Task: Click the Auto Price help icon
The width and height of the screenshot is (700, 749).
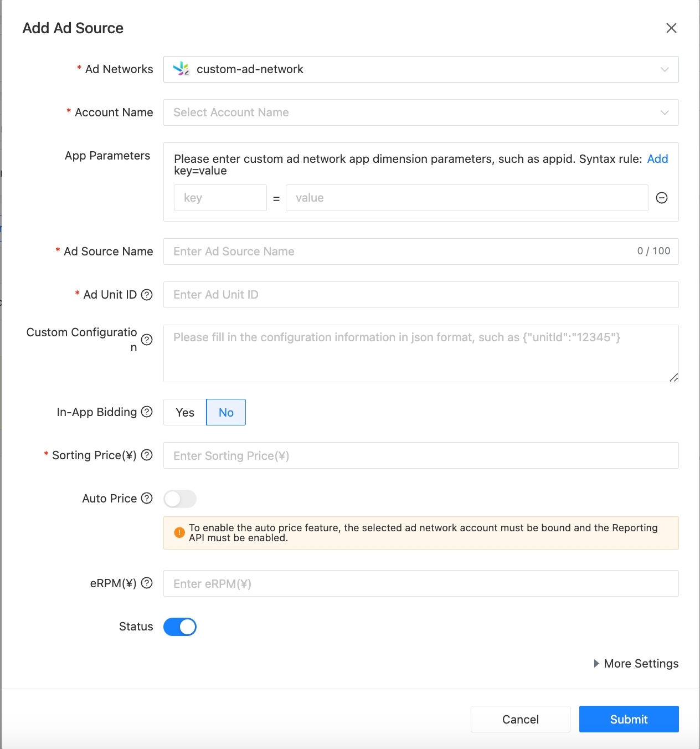Action: pos(147,498)
